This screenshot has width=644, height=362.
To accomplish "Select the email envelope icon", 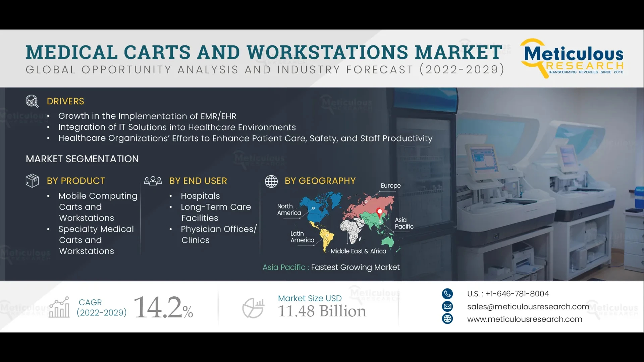I will 447,306.
